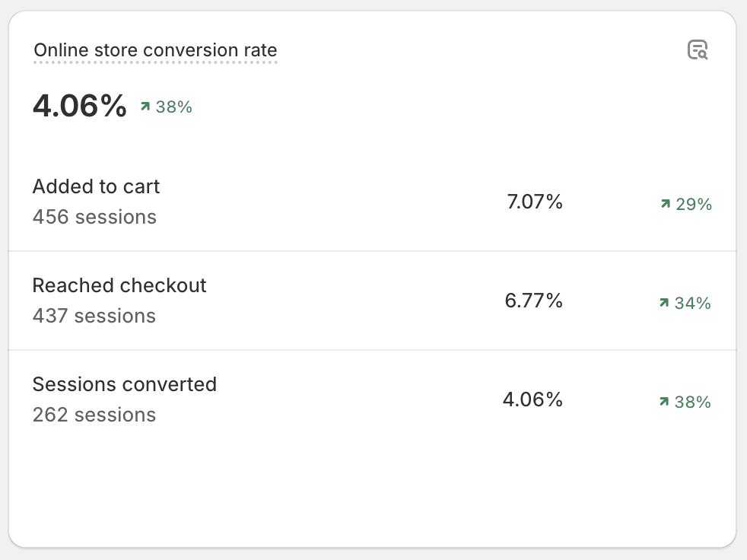The height and width of the screenshot is (560, 747).
Task: Select the Added to cart row
Action: (x=373, y=202)
